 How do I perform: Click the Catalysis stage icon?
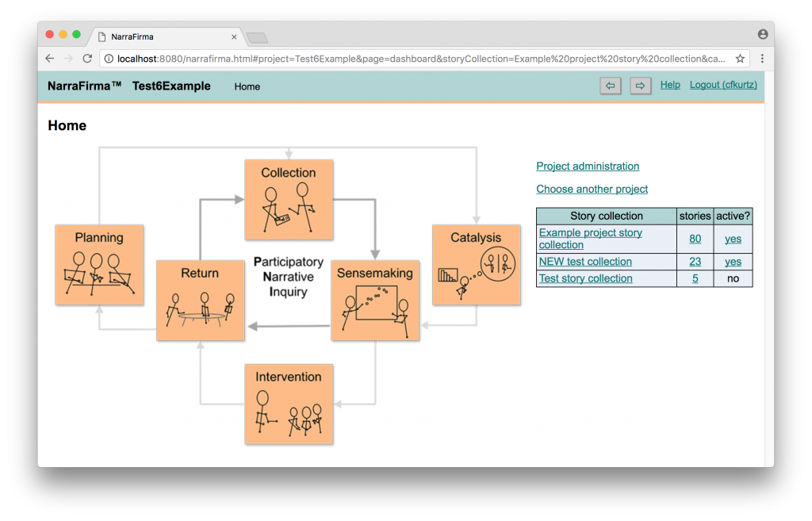[476, 265]
